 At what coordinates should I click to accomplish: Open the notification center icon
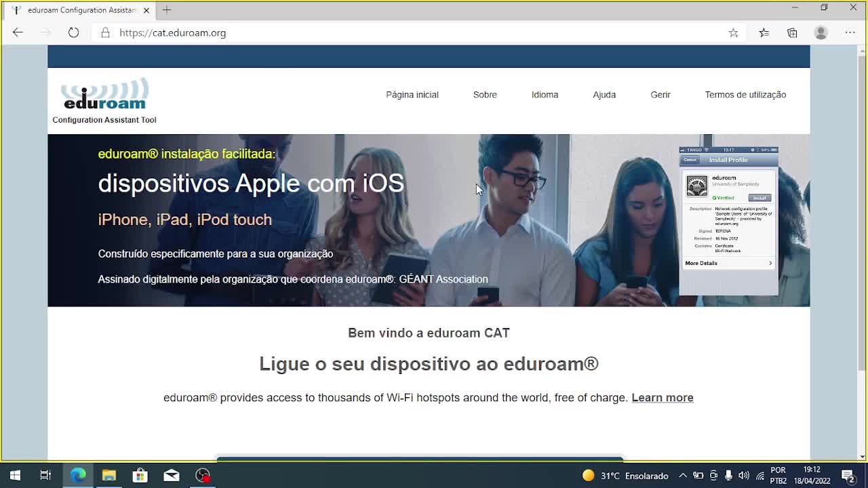tap(848, 476)
